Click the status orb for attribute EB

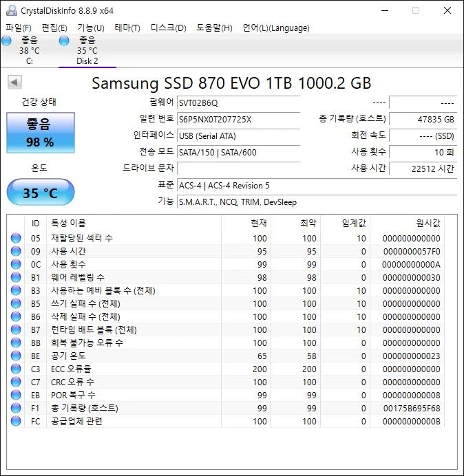[x=16, y=395]
